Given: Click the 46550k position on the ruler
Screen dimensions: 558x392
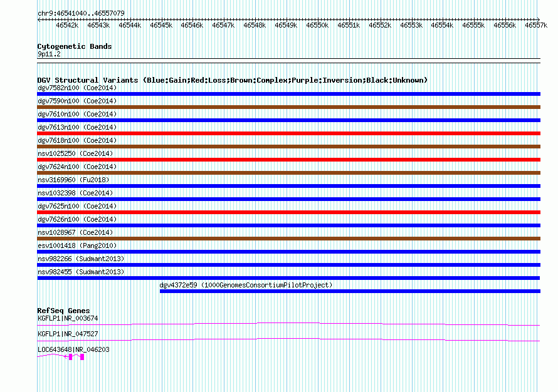Looking at the screenshot, I should click(x=317, y=25).
